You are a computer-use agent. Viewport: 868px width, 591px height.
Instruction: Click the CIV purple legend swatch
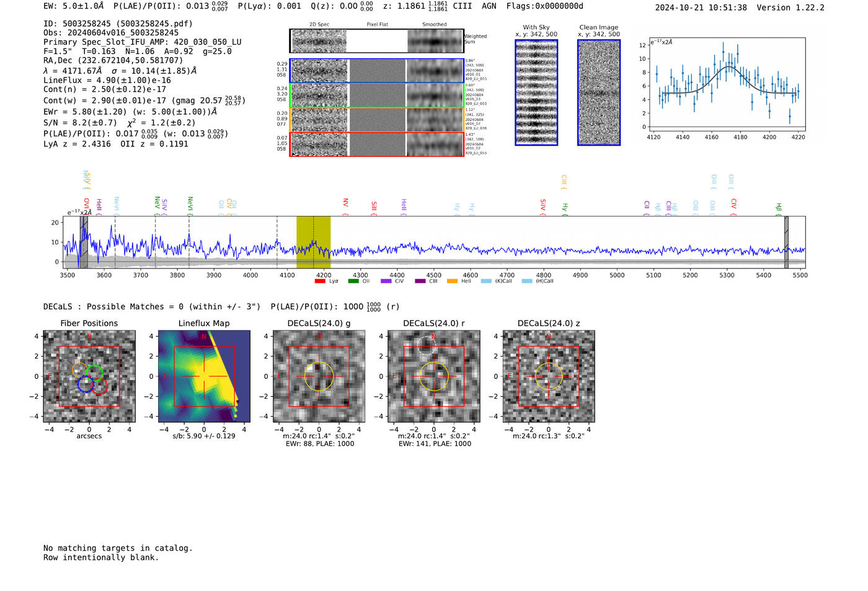[x=386, y=281]
